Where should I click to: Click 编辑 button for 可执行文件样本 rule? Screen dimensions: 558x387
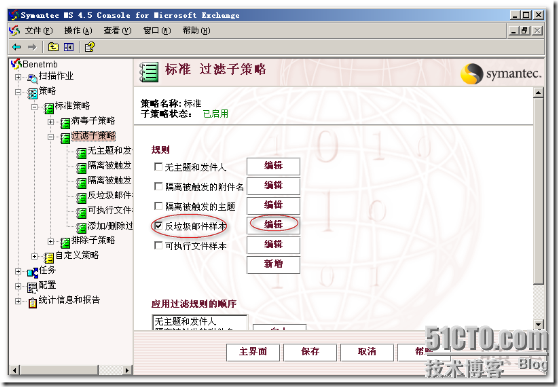pyautogui.click(x=273, y=245)
